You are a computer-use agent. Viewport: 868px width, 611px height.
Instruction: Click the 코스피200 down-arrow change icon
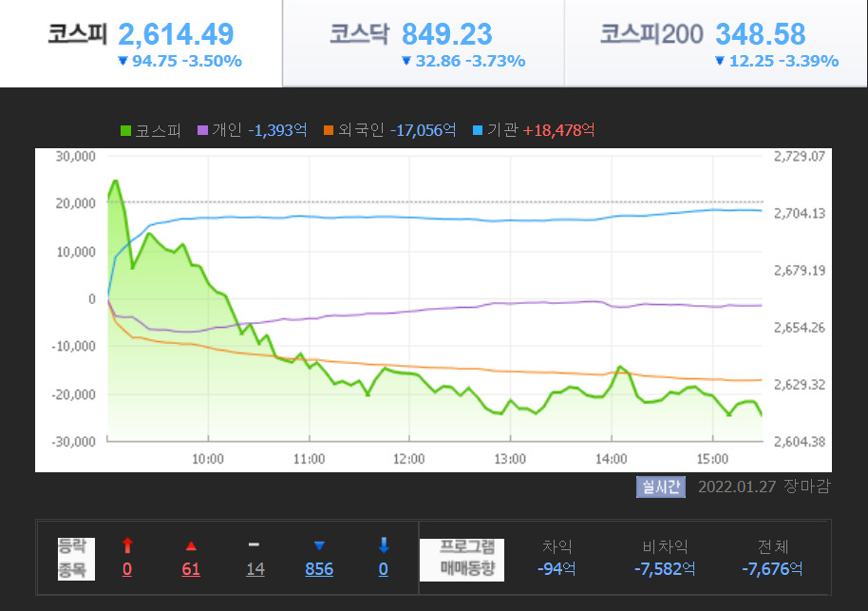click(x=720, y=61)
